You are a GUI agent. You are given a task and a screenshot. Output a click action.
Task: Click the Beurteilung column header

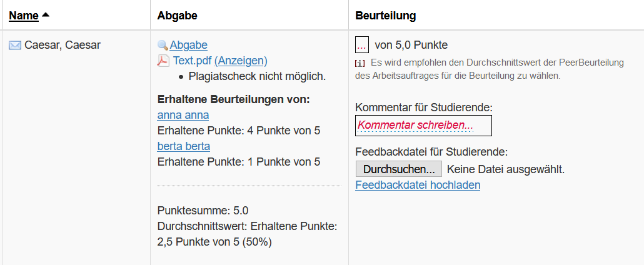pyautogui.click(x=386, y=16)
